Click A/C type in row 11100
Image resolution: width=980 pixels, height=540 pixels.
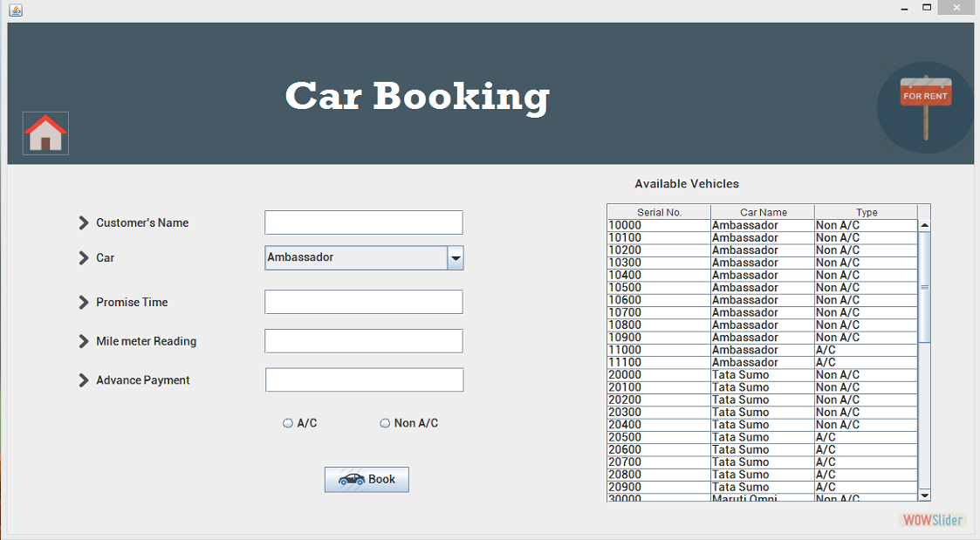click(867, 363)
